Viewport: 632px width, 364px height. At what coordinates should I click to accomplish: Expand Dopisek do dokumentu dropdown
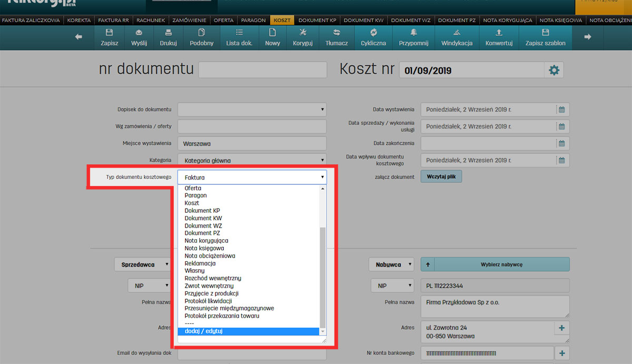(x=252, y=110)
